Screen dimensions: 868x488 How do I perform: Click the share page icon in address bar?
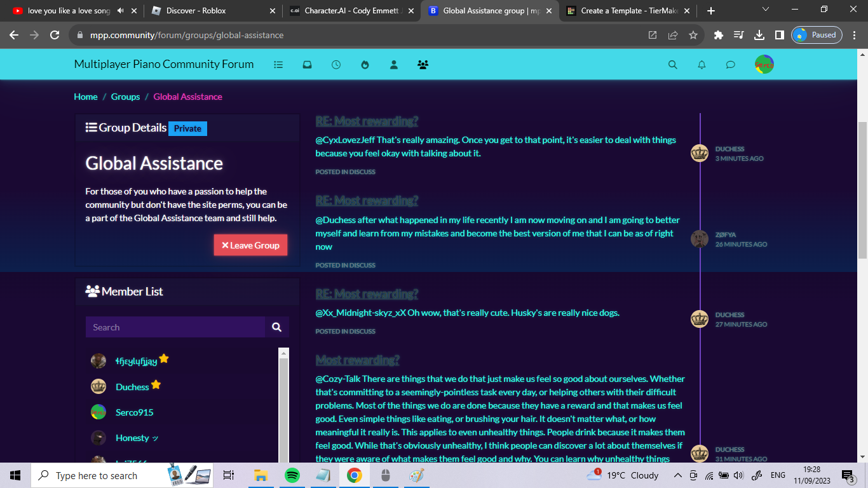point(673,35)
